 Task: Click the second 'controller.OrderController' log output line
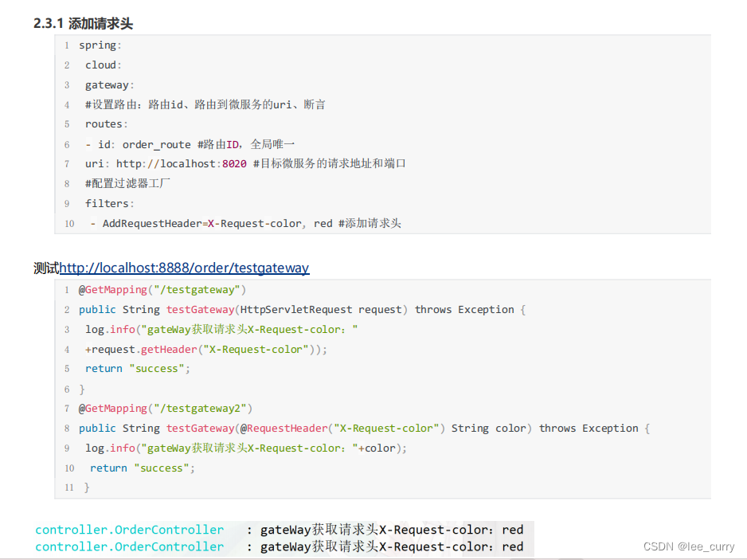[280, 546]
